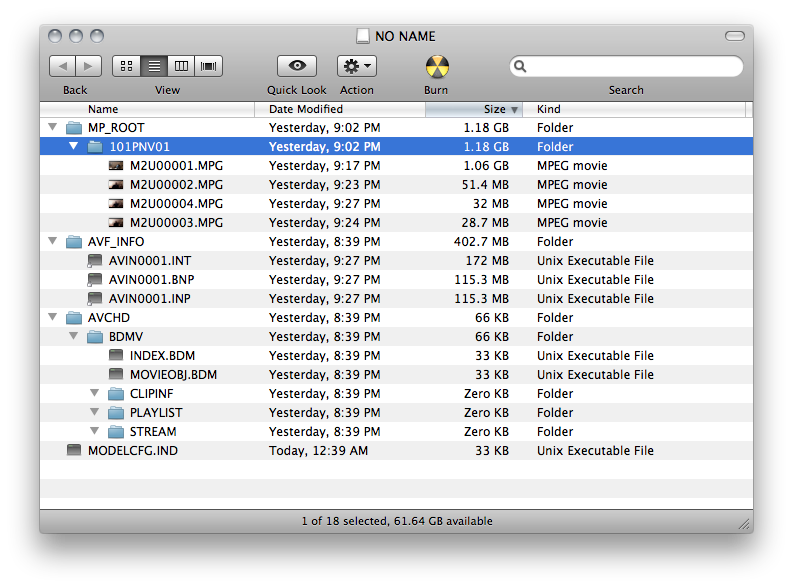Collapse the MP_ROOT folder disclosure triangle

pos(52,128)
